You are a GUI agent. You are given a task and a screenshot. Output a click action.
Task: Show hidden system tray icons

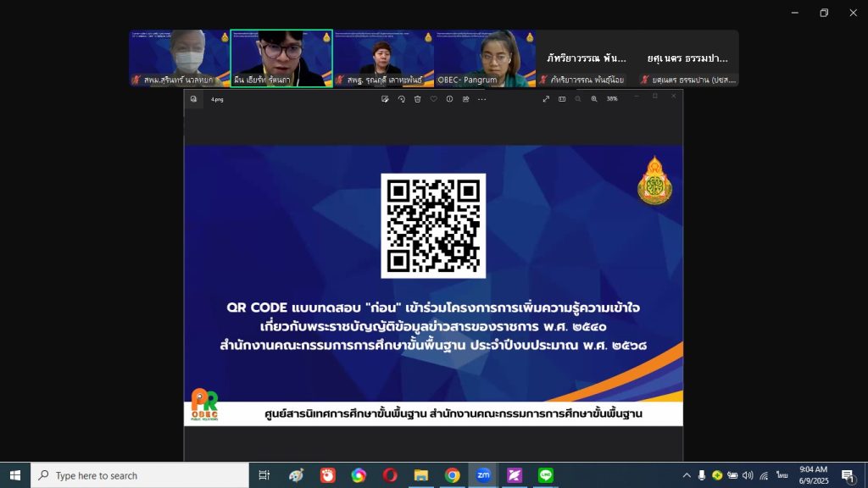[687, 475]
